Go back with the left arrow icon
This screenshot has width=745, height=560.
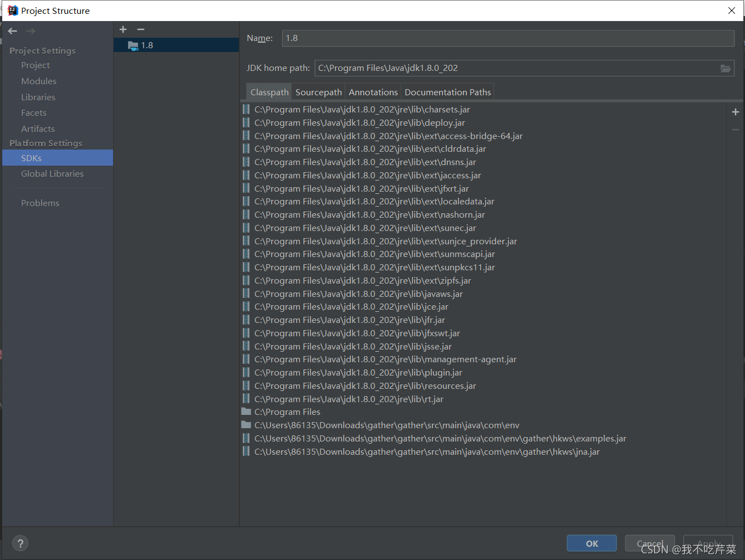click(x=13, y=31)
